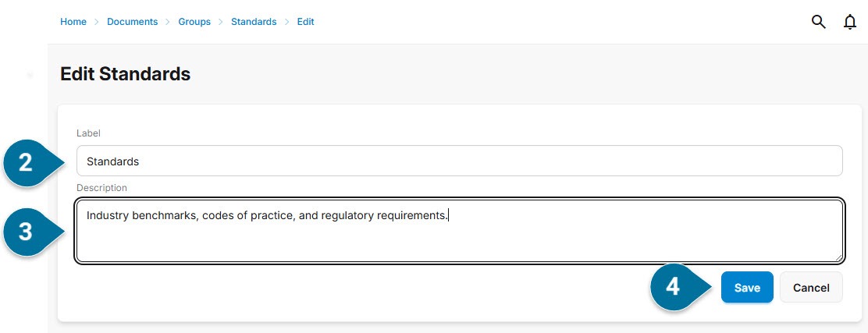Cancel editing the Standards group
Image resolution: width=868 pixels, height=333 pixels.
pos(811,287)
